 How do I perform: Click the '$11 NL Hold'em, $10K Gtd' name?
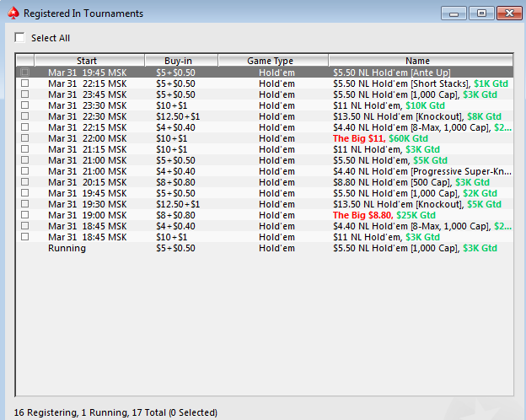pyautogui.click(x=389, y=105)
